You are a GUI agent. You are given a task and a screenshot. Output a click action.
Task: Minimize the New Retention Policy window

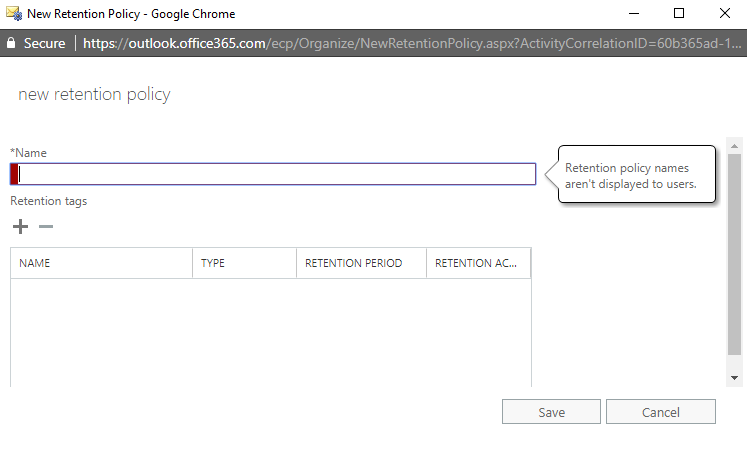click(631, 14)
